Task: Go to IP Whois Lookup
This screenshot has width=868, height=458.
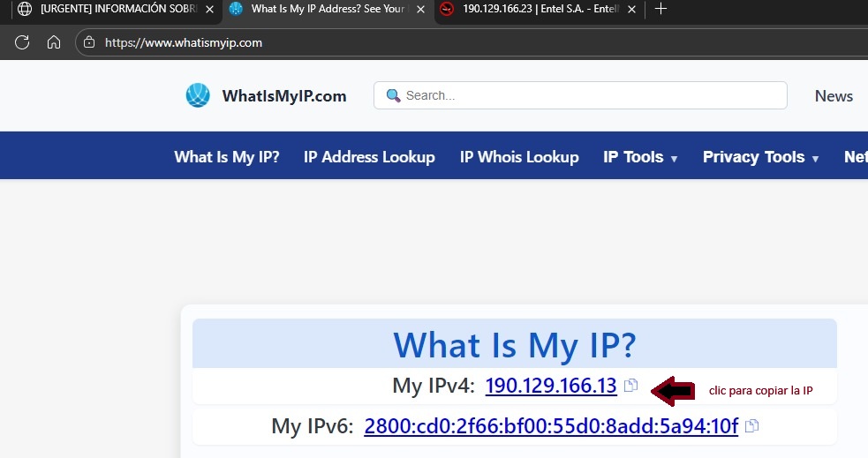Action: (x=519, y=157)
